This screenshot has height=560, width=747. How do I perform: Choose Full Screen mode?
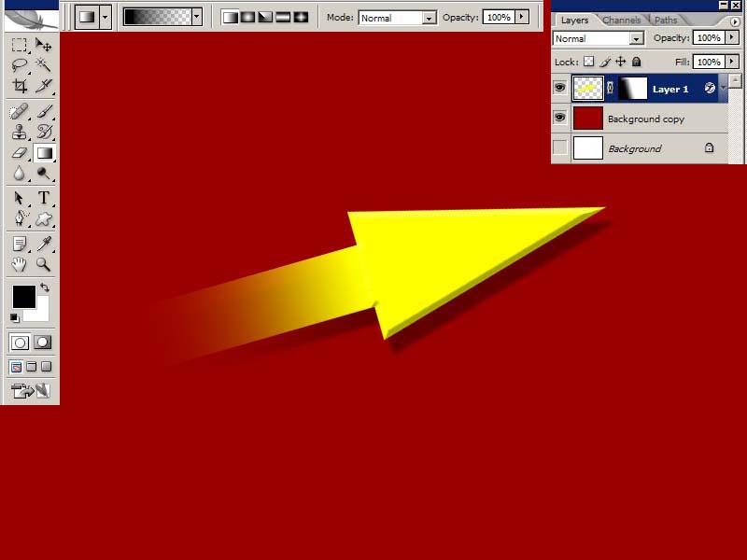coord(46,367)
